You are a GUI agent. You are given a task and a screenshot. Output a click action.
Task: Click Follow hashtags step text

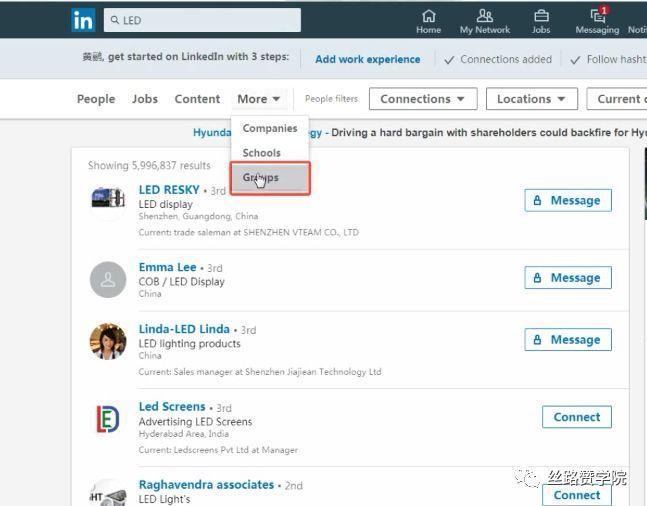point(616,59)
